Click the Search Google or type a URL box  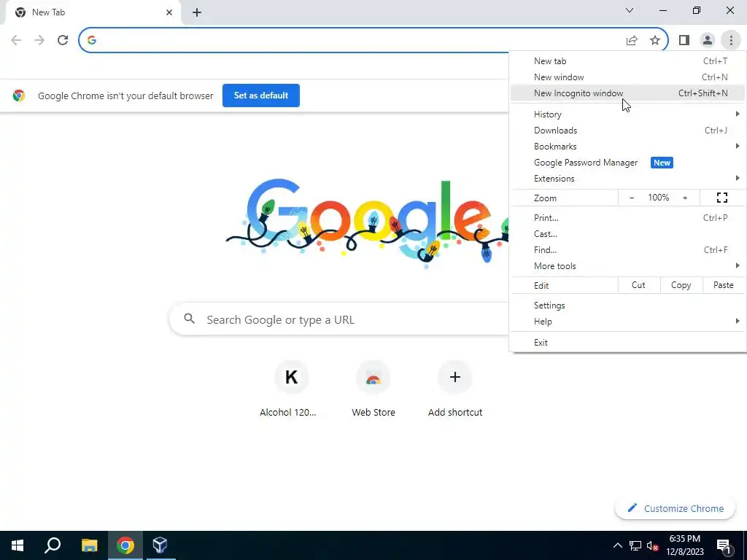pos(339,319)
